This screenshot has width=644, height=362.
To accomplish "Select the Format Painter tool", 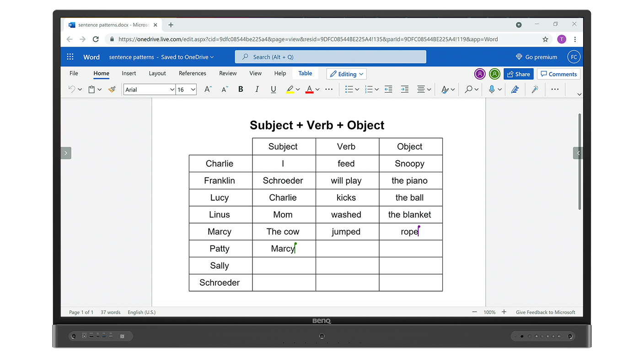I will [112, 89].
